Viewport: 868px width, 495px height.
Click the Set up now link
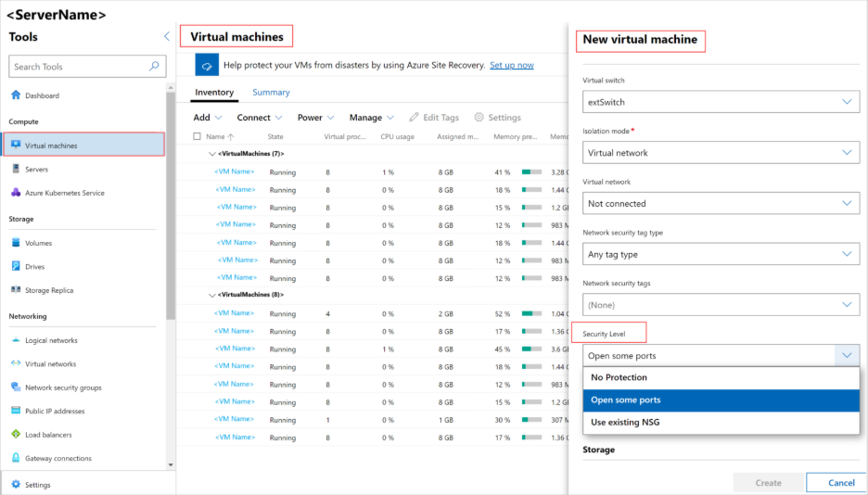512,65
